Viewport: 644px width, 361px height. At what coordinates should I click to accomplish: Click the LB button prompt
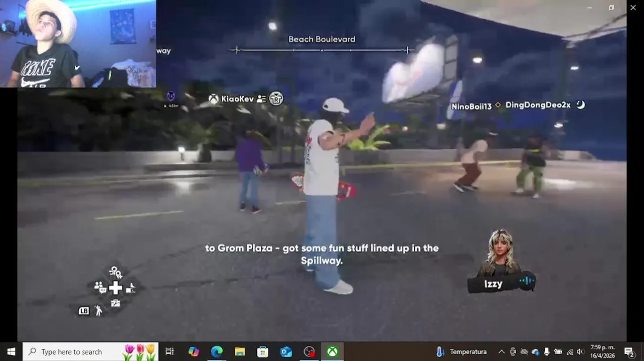[84, 311]
